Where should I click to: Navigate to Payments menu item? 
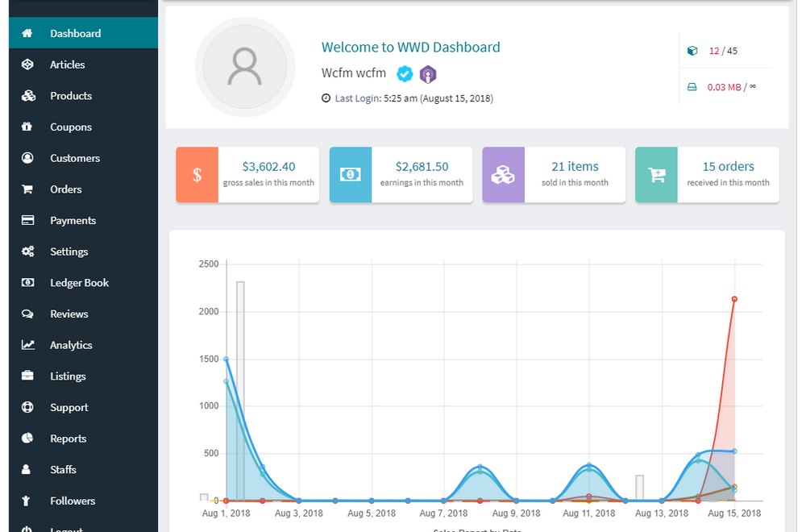[83, 220]
